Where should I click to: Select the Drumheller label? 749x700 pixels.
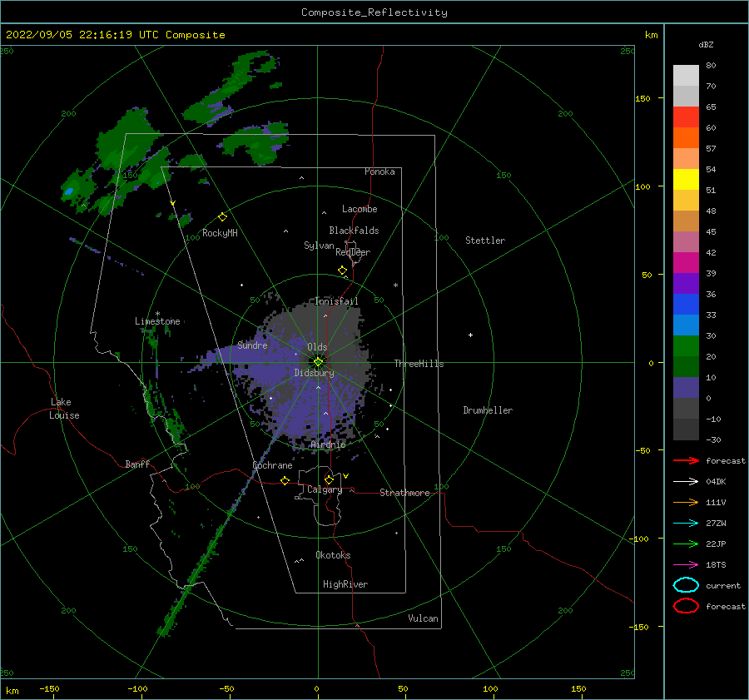pyautogui.click(x=488, y=410)
